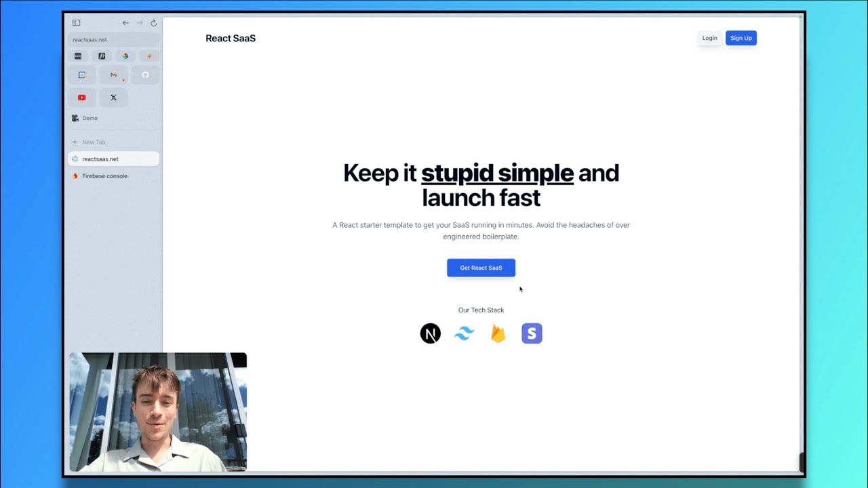Click the webcam overlay thumbnail
The height and width of the screenshot is (488, 868).
tap(158, 412)
